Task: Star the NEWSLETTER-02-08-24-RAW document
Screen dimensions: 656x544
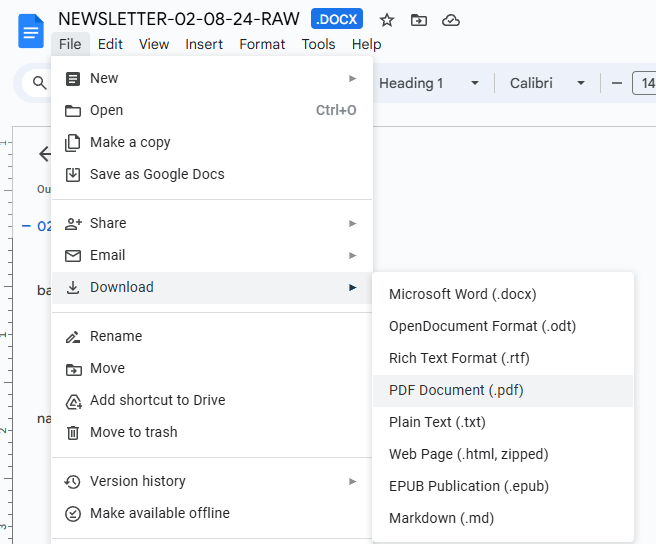Action: pyautogui.click(x=387, y=20)
